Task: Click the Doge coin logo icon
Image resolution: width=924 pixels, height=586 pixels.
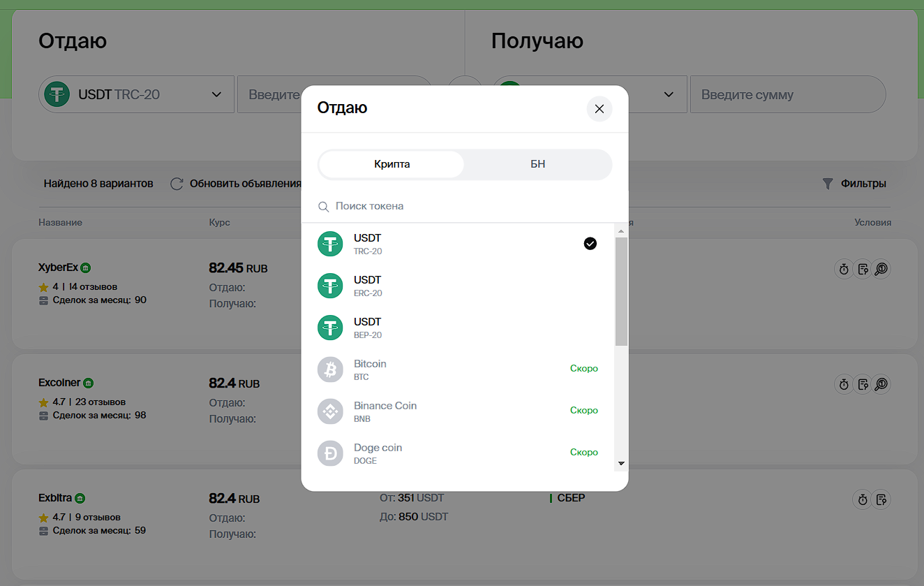Action: tap(330, 453)
